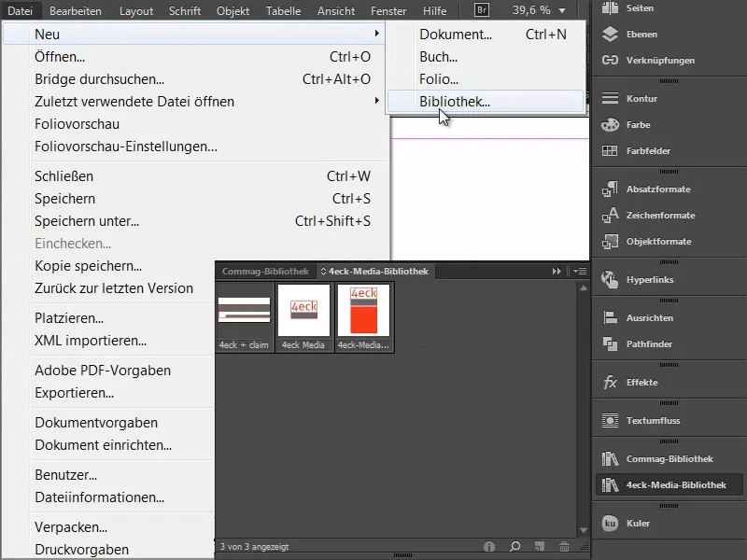Open the Schrift menu
747x560 pixels.
click(185, 10)
